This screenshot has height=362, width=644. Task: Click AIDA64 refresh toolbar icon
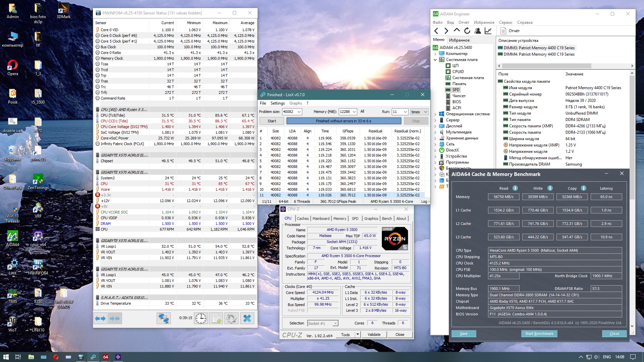467,31
